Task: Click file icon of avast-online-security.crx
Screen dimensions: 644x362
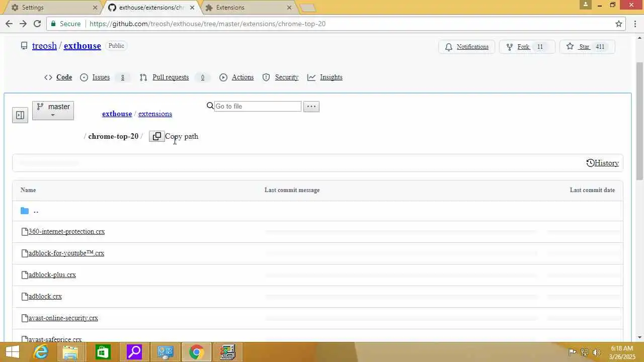Action: pyautogui.click(x=25, y=318)
